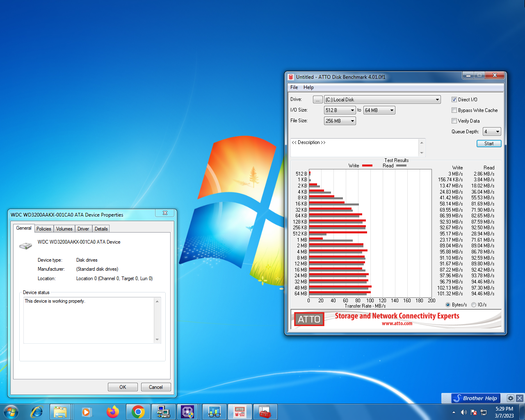Click the 1 KB write value 156.74 KB/s

(450, 180)
